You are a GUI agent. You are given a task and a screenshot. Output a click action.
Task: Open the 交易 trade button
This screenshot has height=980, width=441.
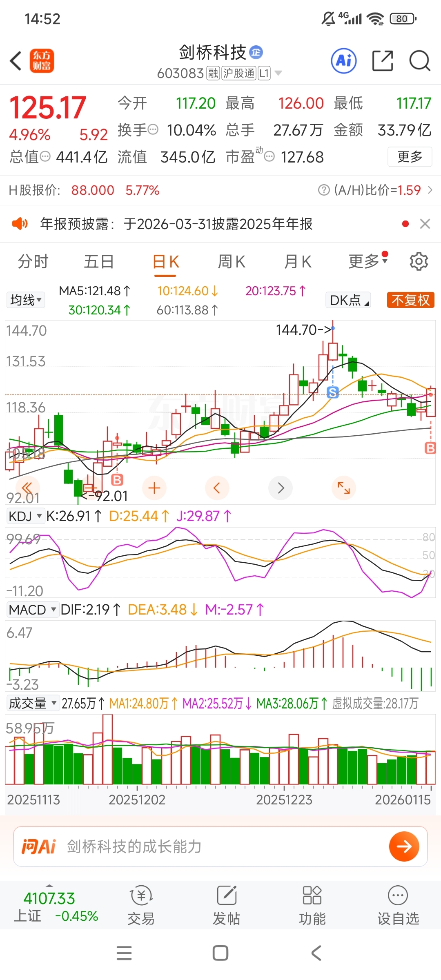tap(141, 905)
